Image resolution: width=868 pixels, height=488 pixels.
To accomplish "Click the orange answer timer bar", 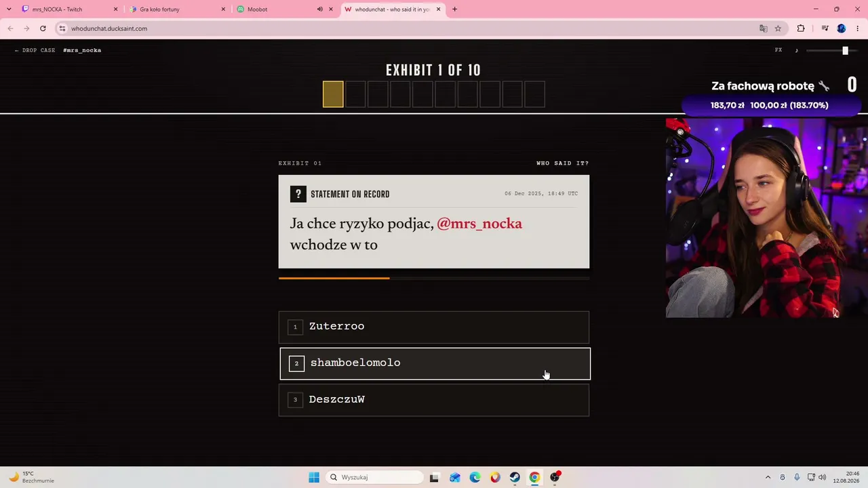I will (x=334, y=278).
